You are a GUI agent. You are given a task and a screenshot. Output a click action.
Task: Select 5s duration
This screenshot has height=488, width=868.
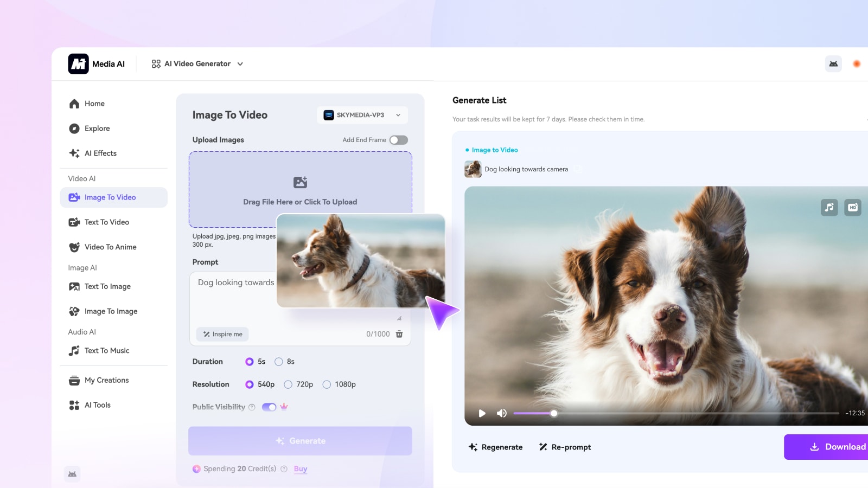(x=255, y=362)
